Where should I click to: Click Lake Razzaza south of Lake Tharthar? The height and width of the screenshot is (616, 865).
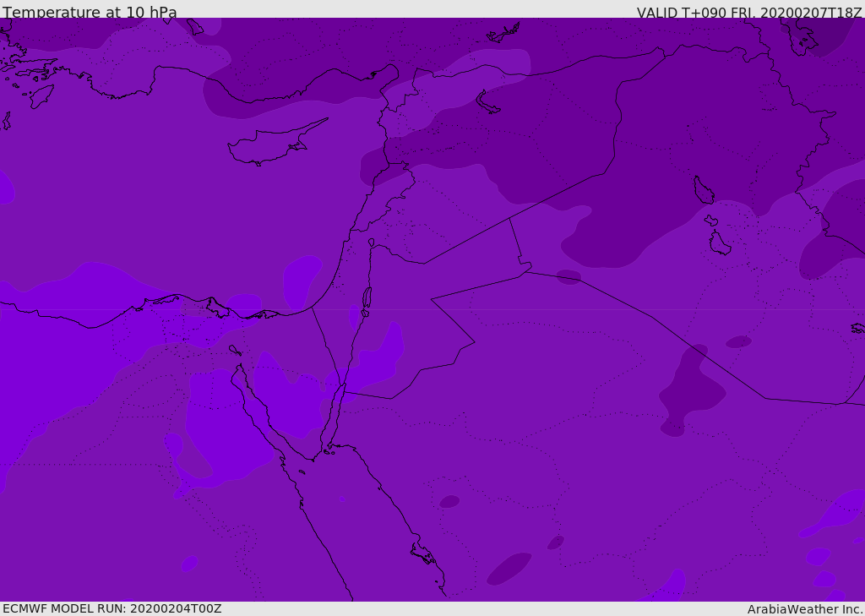720,243
